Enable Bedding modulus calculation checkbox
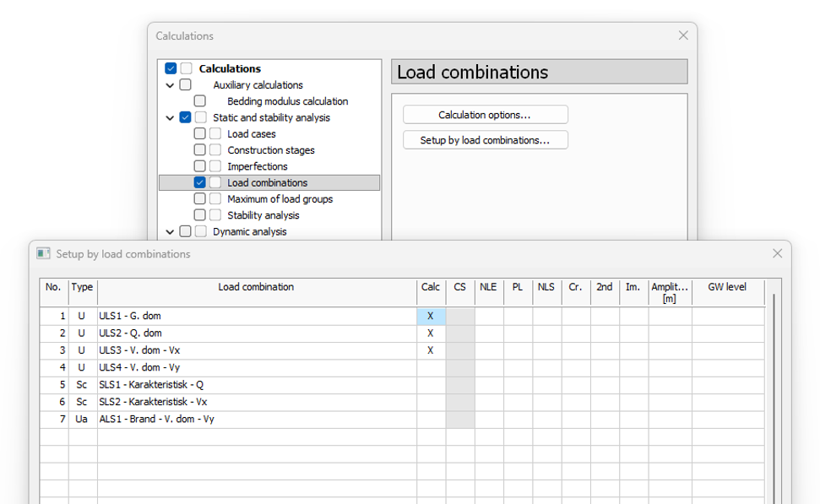This screenshot has width=820, height=504. tap(200, 101)
